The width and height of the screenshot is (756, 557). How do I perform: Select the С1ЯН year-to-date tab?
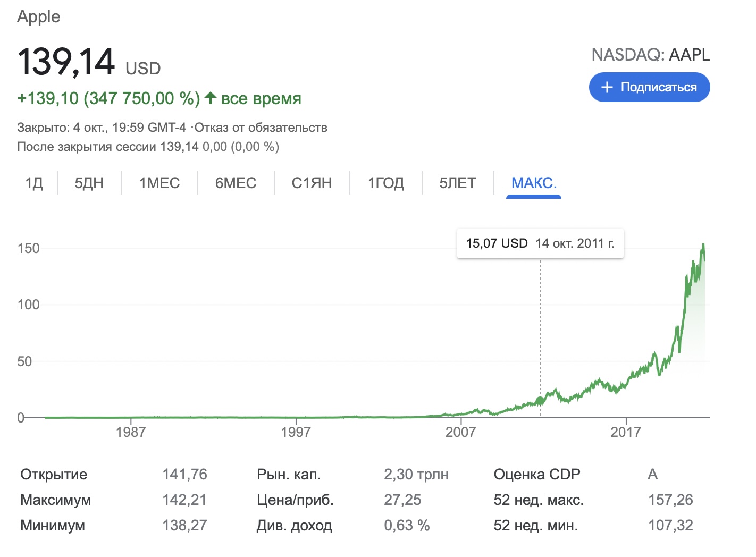click(x=312, y=183)
